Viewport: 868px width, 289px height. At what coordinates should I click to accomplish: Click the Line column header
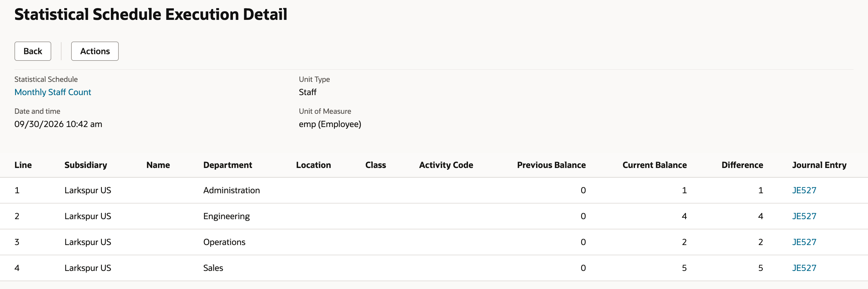coord(23,165)
